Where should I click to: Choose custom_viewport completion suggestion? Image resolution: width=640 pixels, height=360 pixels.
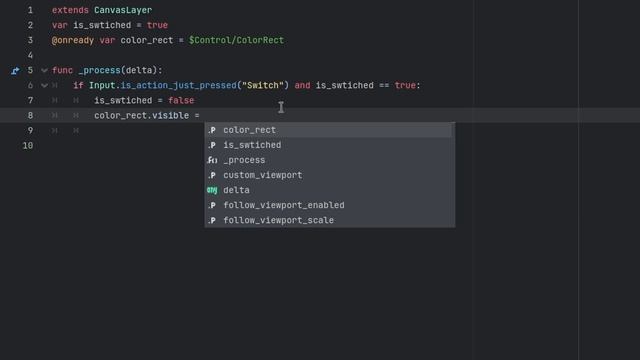(x=329, y=175)
